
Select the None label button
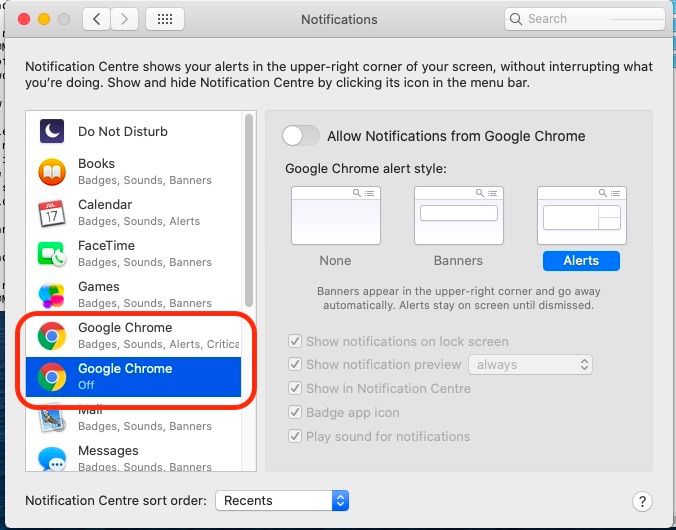[335, 260]
